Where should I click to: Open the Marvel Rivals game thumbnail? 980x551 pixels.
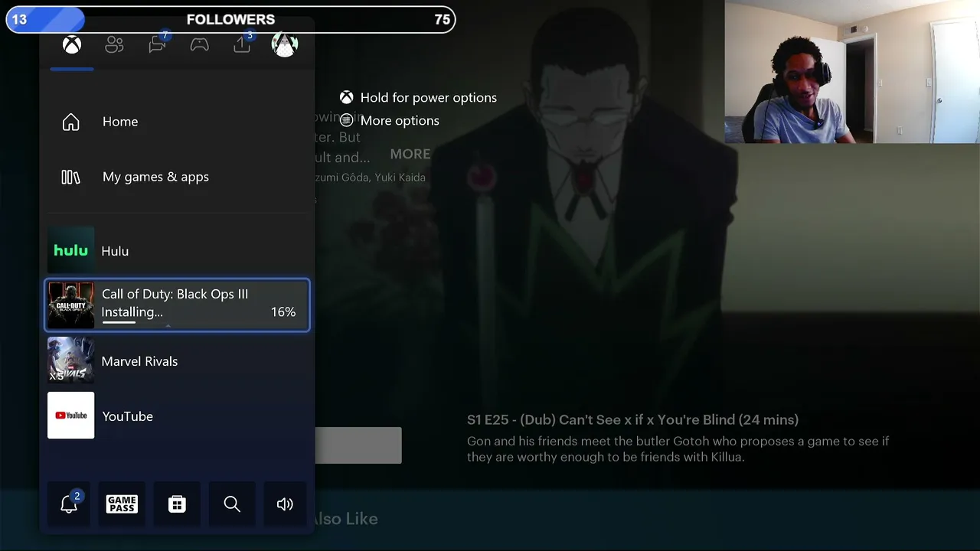[70, 360]
